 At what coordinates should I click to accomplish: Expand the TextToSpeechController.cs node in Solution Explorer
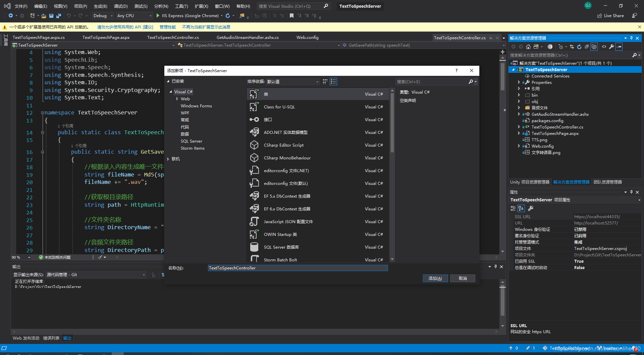point(519,127)
